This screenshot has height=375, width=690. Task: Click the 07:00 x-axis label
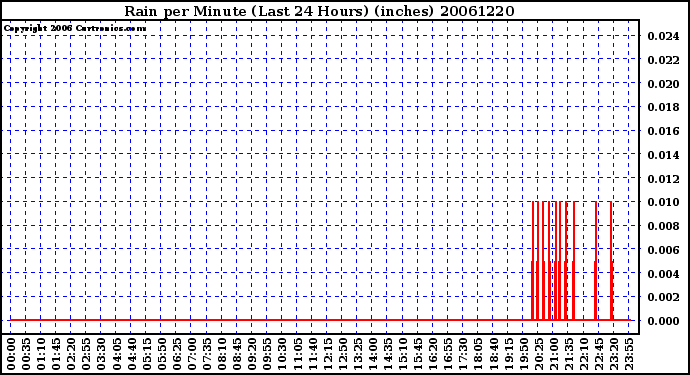click(x=191, y=354)
